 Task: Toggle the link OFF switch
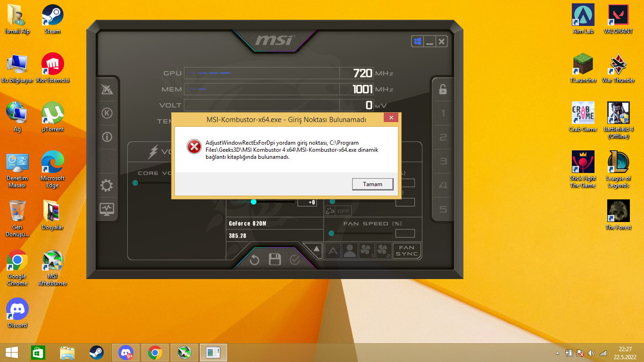(338, 211)
